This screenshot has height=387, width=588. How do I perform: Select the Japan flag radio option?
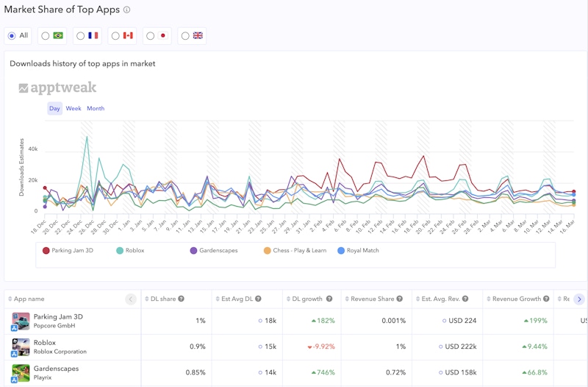pos(150,35)
